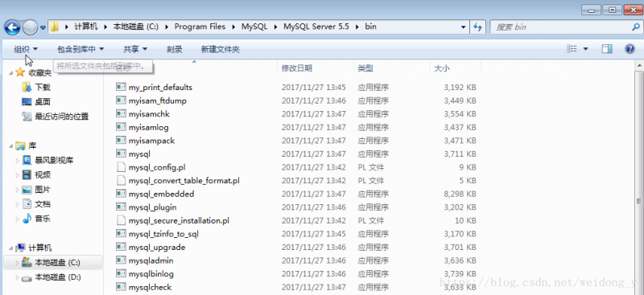The image size is (644, 295).
Task: Click the refresh icon beside address bar
Action: click(x=477, y=27)
